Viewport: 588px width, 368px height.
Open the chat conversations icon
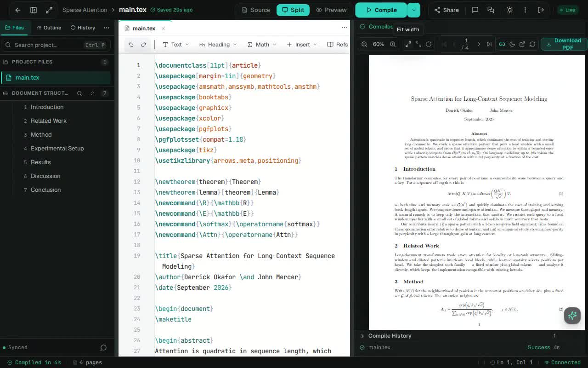click(x=491, y=10)
